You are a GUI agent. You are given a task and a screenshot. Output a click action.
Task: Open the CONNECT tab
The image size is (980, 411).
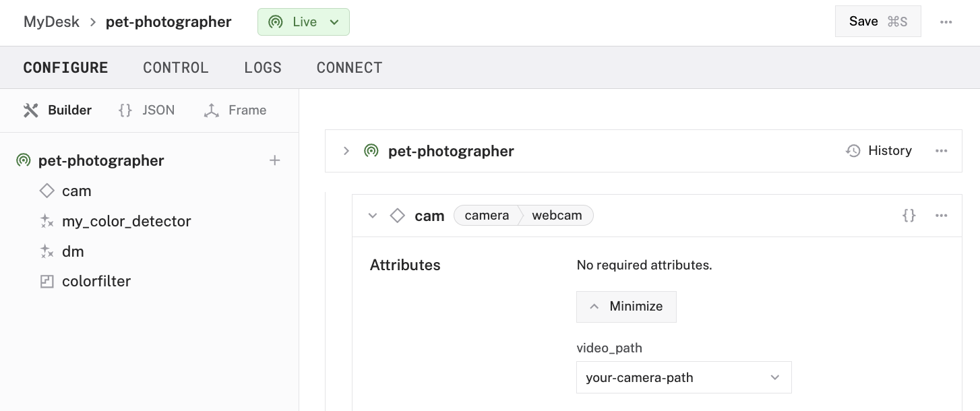coord(349,67)
